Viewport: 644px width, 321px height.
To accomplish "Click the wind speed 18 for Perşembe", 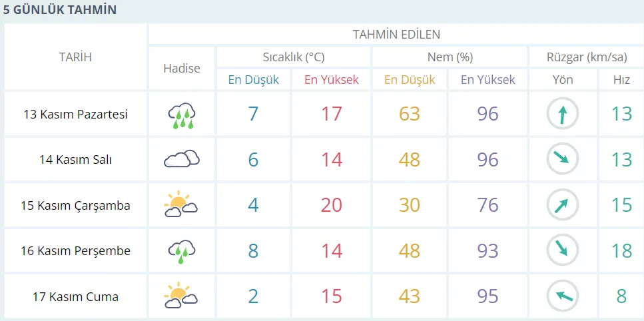I will point(621,250).
